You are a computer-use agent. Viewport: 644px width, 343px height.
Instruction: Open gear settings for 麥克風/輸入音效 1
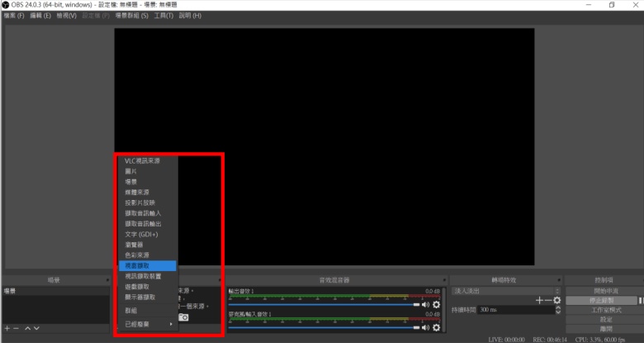(436, 327)
